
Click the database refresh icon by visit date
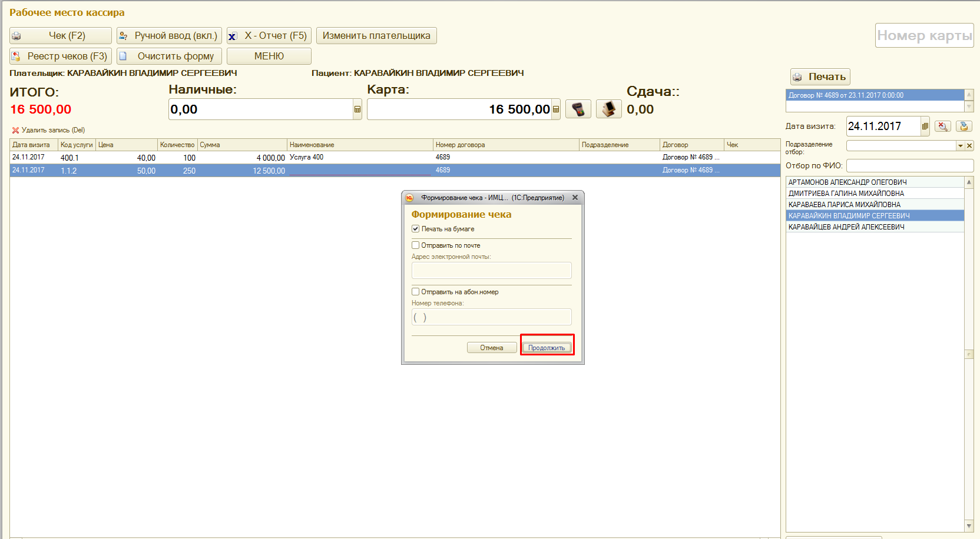point(964,127)
